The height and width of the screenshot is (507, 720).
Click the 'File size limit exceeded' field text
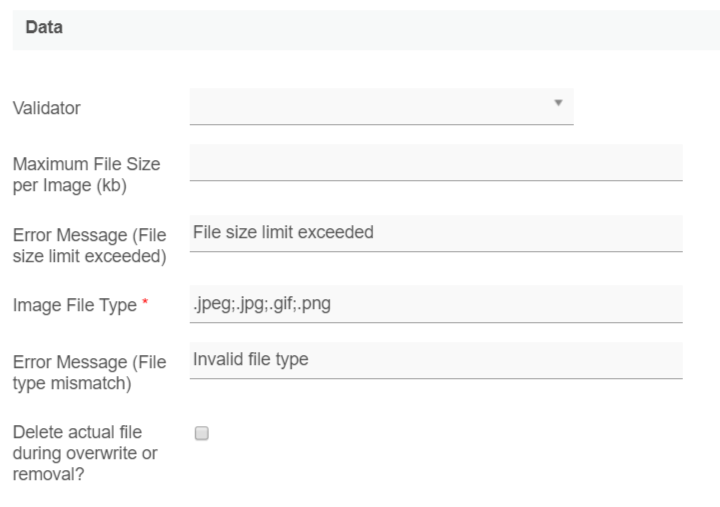coord(282,232)
